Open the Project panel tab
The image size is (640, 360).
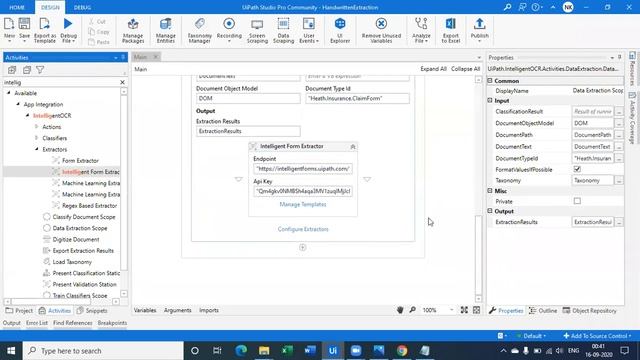19,311
